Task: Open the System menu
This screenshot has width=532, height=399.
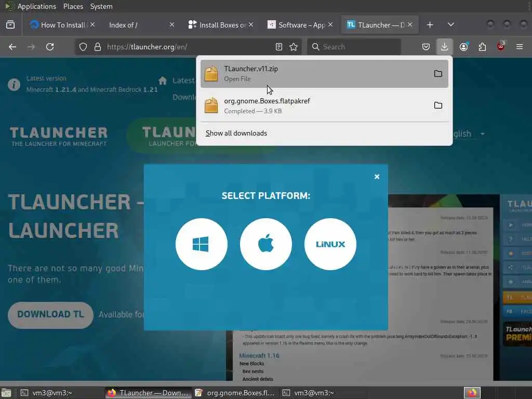Action: click(x=101, y=6)
